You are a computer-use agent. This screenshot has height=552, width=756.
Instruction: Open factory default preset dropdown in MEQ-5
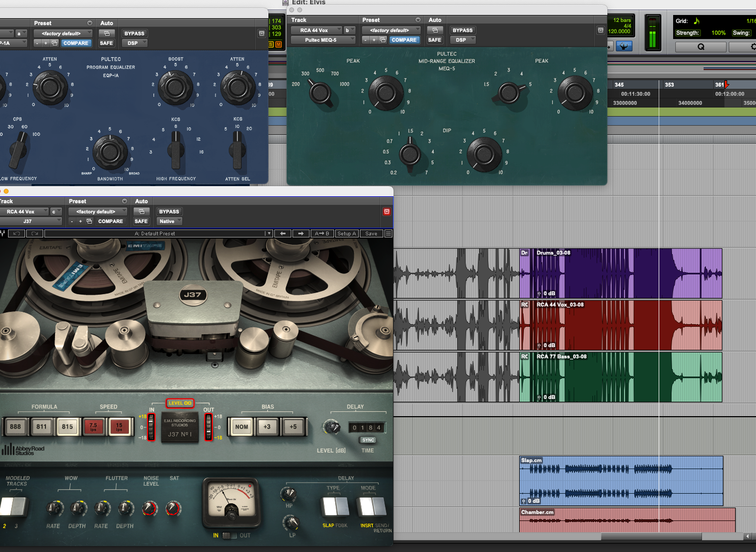(392, 30)
